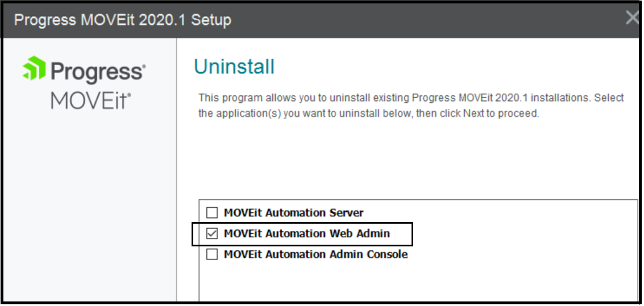This screenshot has height=306, width=644.
Task: Uncheck the MOVEit Automation Web Admin checkbox
Action: pyautogui.click(x=212, y=233)
